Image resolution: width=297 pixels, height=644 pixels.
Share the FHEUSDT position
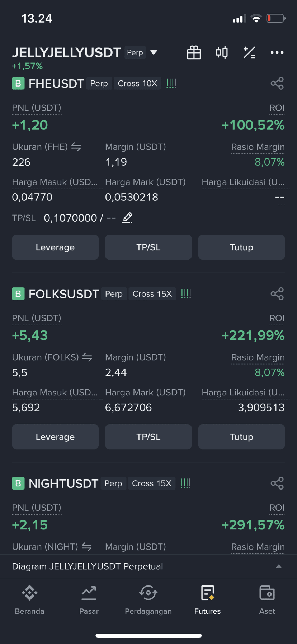pyautogui.click(x=277, y=83)
